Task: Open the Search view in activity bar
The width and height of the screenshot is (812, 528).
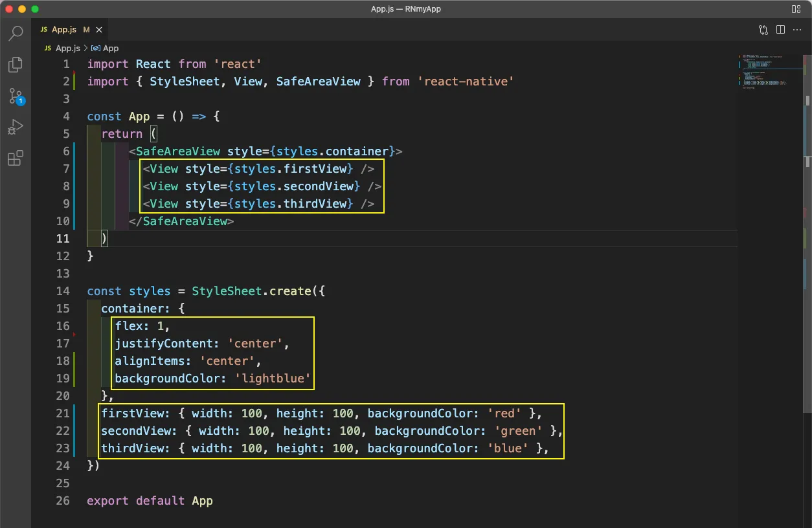Action: [x=16, y=33]
